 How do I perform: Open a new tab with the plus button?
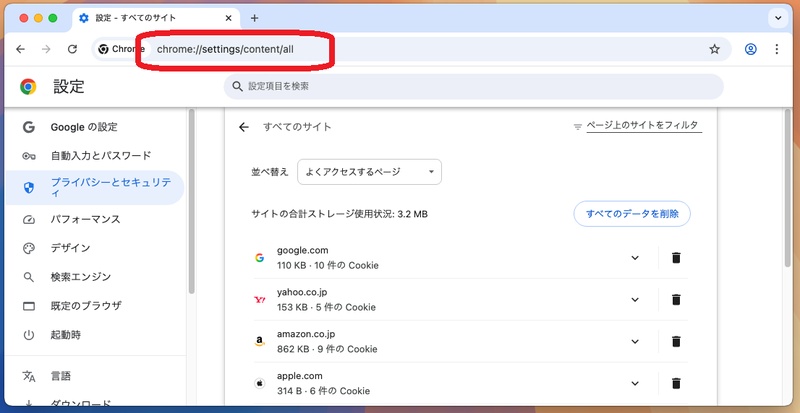coord(255,18)
